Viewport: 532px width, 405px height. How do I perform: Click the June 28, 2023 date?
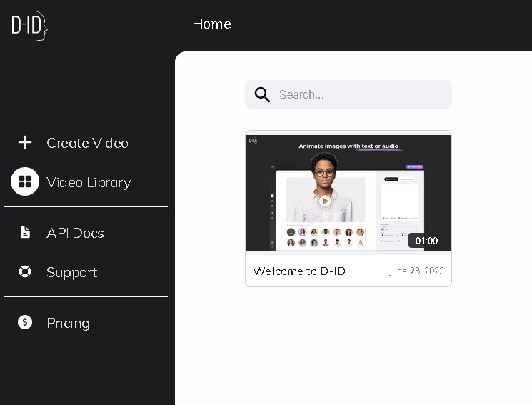click(416, 271)
